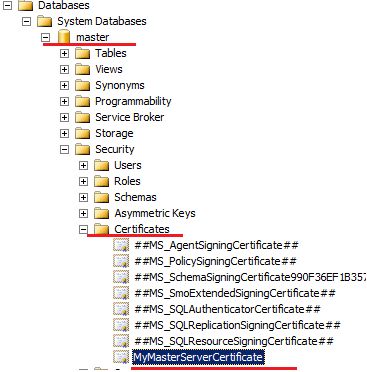
Task: Click the Asymmetric Keys folder icon
Action: (101, 213)
